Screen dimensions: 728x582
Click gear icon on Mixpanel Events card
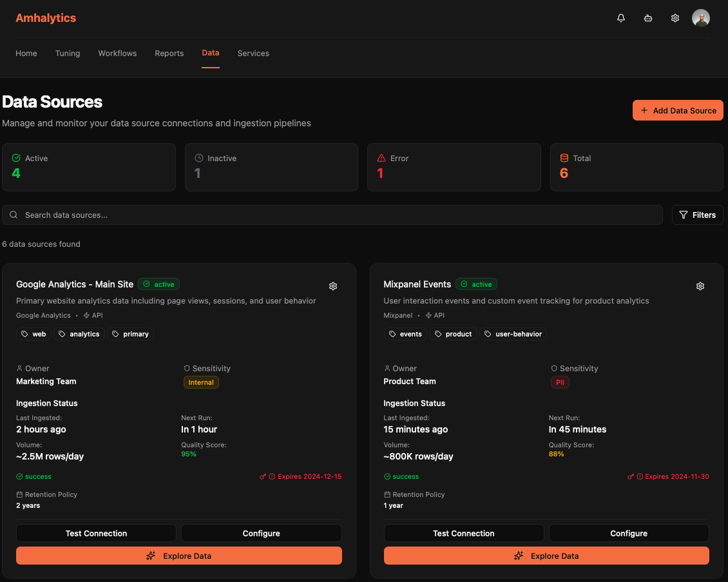(x=700, y=286)
